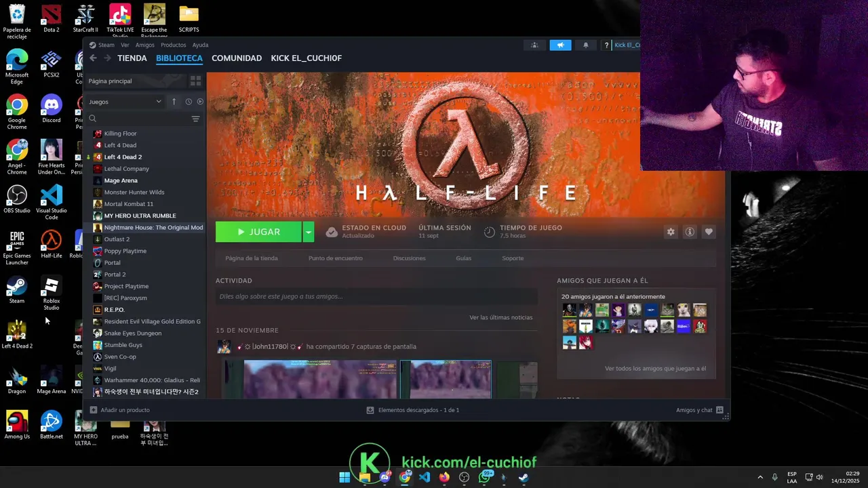Screen dimensions: 868x488
Task: Open Punto de encuentro page
Action: click(x=336, y=258)
